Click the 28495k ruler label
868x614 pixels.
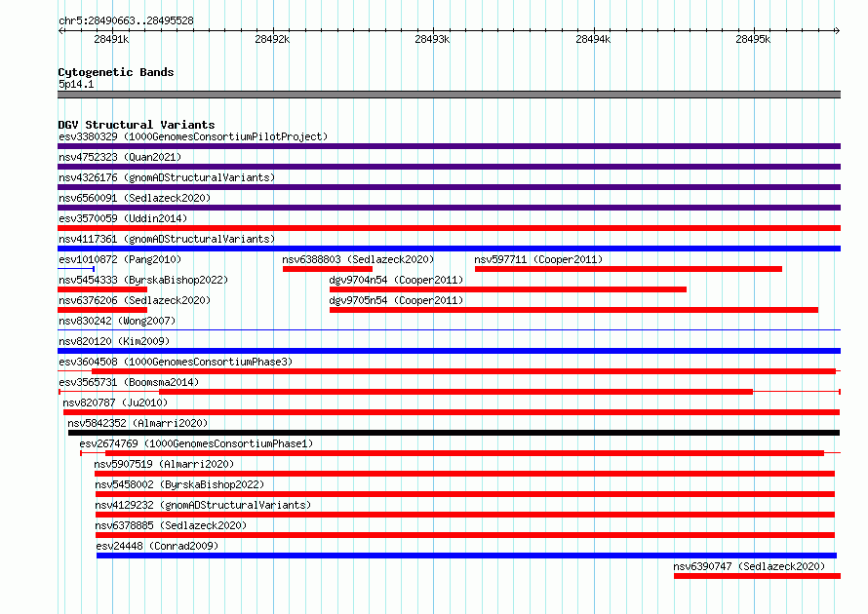753,39
